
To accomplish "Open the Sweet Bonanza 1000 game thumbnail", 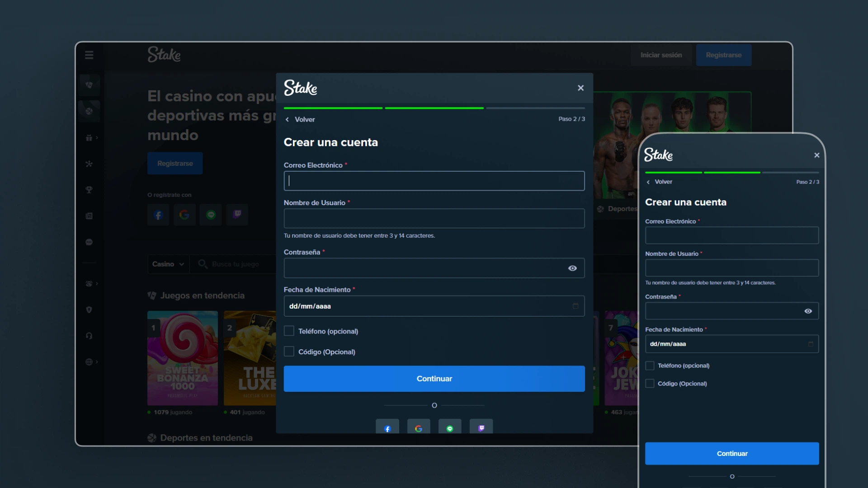I will point(183,358).
